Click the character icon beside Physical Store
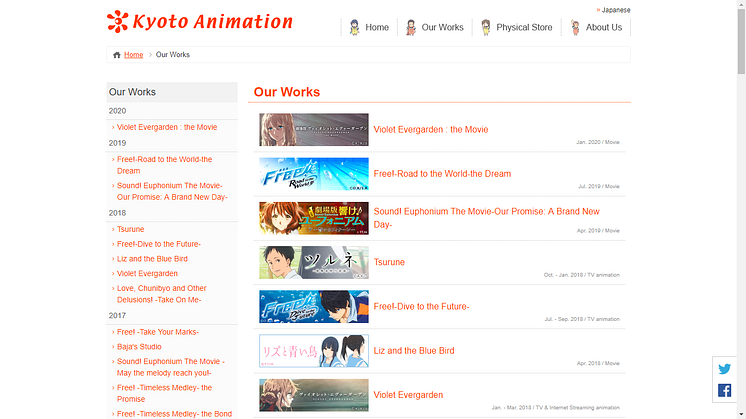The height and width of the screenshot is (419, 746). click(485, 27)
